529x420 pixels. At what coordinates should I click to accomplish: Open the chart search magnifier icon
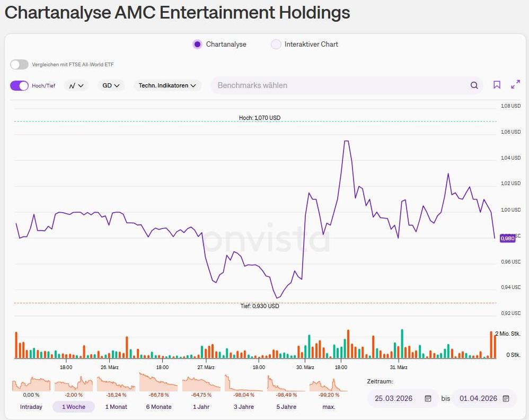(x=474, y=85)
